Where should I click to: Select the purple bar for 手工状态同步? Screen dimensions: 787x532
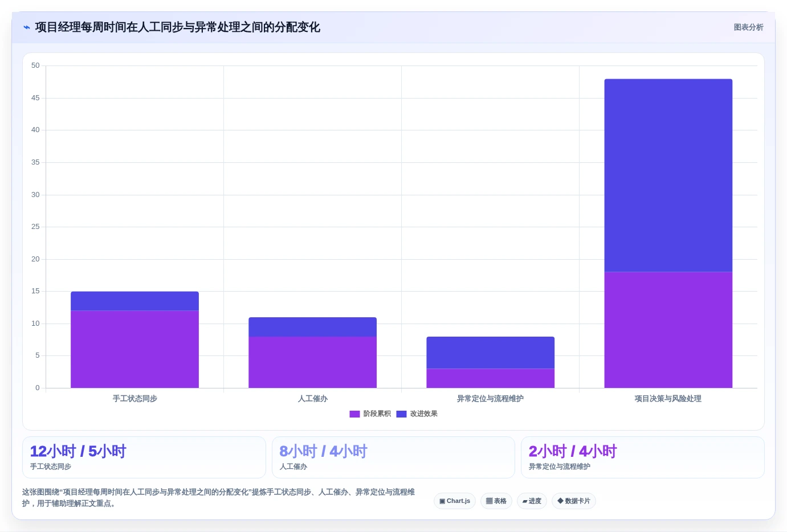(x=134, y=349)
